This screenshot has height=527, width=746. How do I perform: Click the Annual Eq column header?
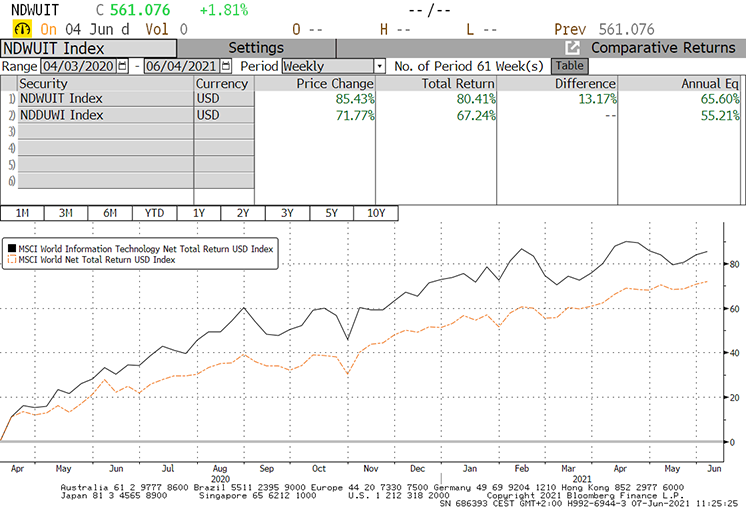pos(679,84)
